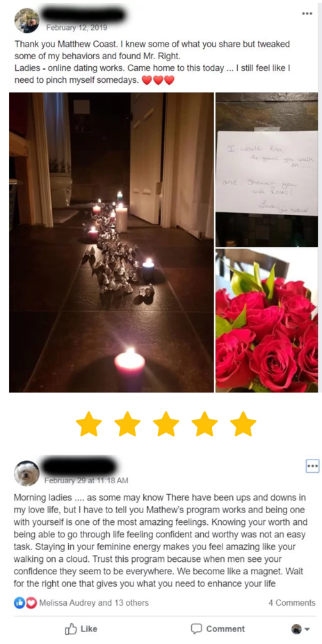Click the first gold star rating
Screen dimensions: 322x644
tap(88, 424)
